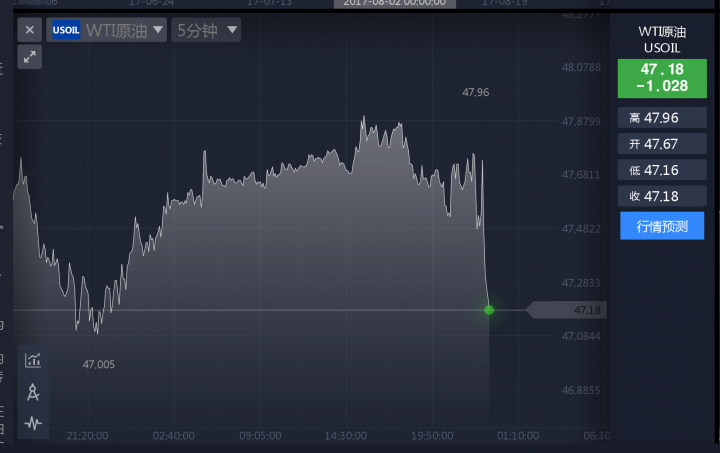Click the 02:40:00 time axis label
The height and width of the screenshot is (453, 720).
click(x=174, y=436)
